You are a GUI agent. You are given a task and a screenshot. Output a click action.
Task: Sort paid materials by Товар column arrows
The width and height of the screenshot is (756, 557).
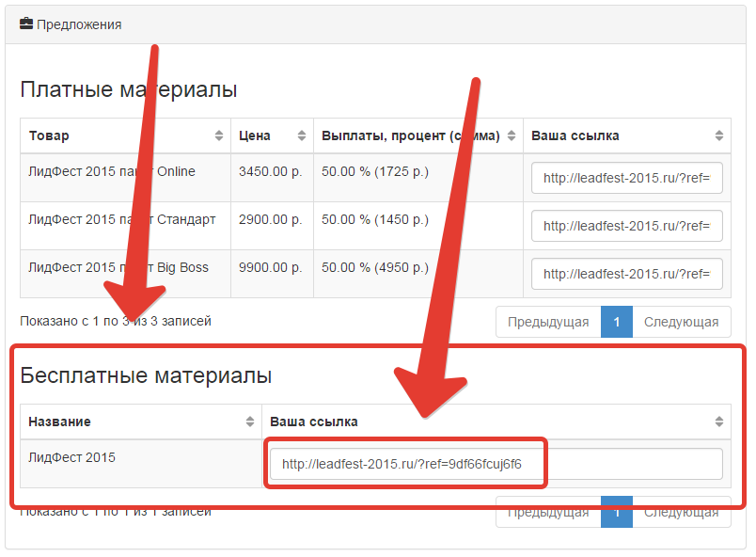click(219, 135)
